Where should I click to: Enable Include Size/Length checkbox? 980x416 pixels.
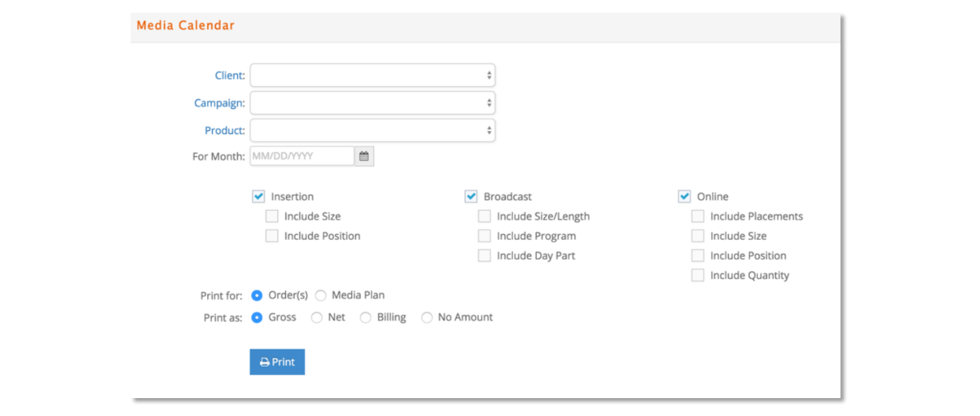coord(485,216)
